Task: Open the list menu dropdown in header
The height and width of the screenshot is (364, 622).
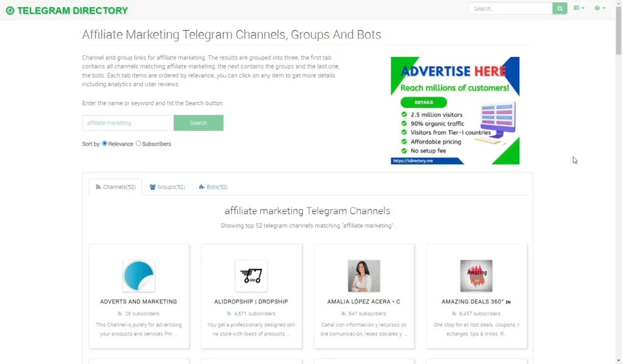Action: (x=578, y=8)
